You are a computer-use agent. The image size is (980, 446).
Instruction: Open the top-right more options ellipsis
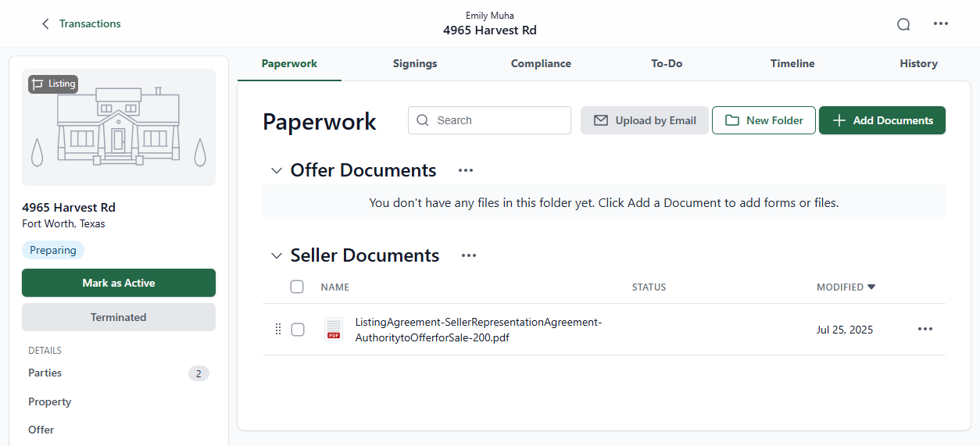tap(941, 24)
